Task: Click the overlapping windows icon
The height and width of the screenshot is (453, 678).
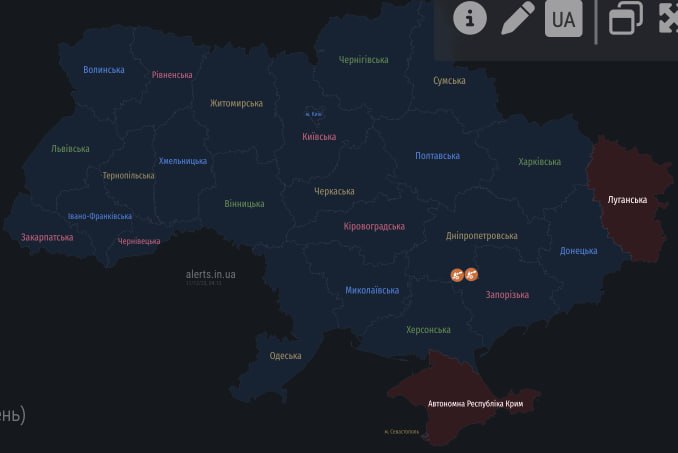Action: point(626,19)
